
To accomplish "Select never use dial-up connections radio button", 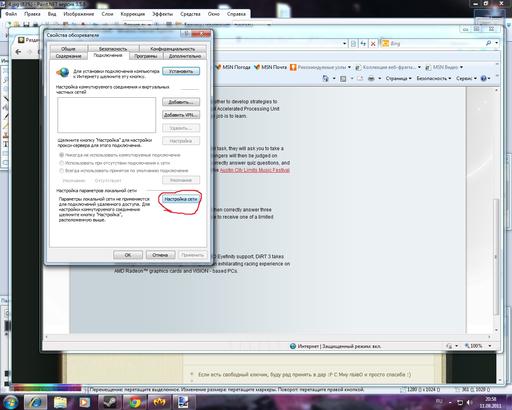I will [x=61, y=155].
